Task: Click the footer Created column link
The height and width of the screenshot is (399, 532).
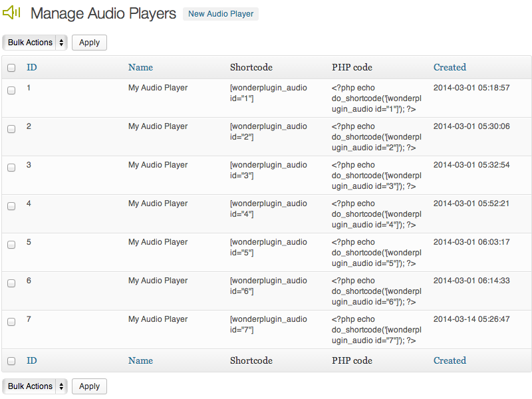Action: click(450, 360)
